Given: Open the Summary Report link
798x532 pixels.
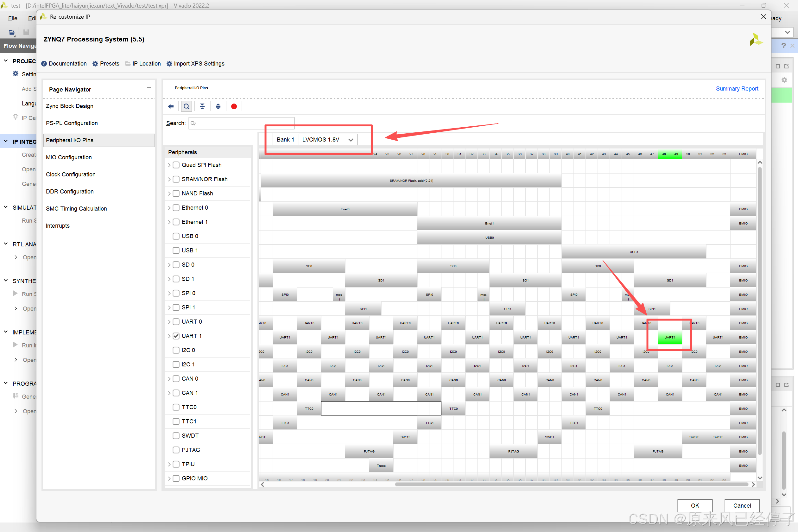Looking at the screenshot, I should [737, 89].
